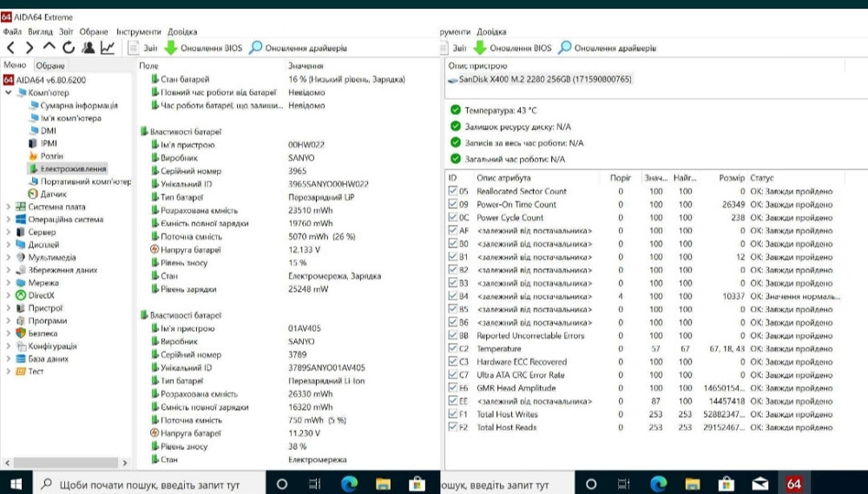Click the left panel horizontal scrollbar

[67, 463]
